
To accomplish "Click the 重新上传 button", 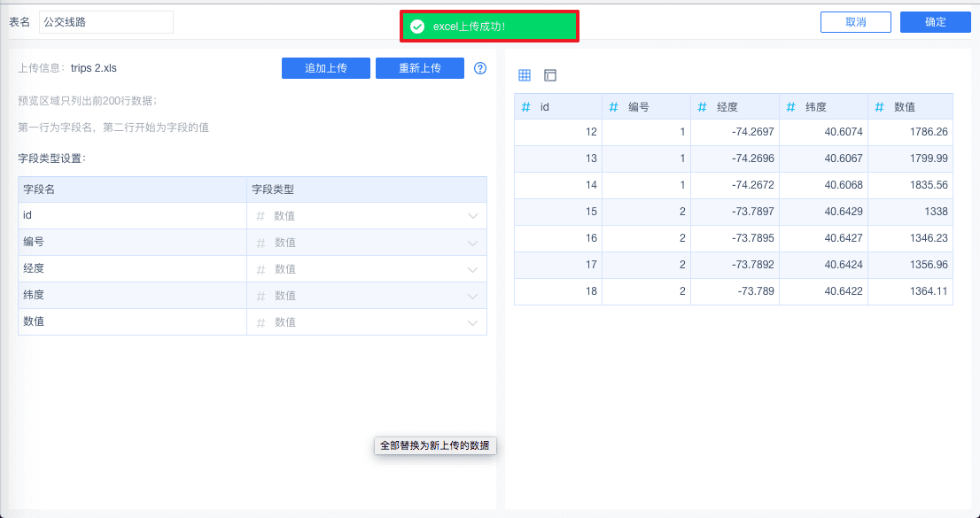I will pos(419,68).
